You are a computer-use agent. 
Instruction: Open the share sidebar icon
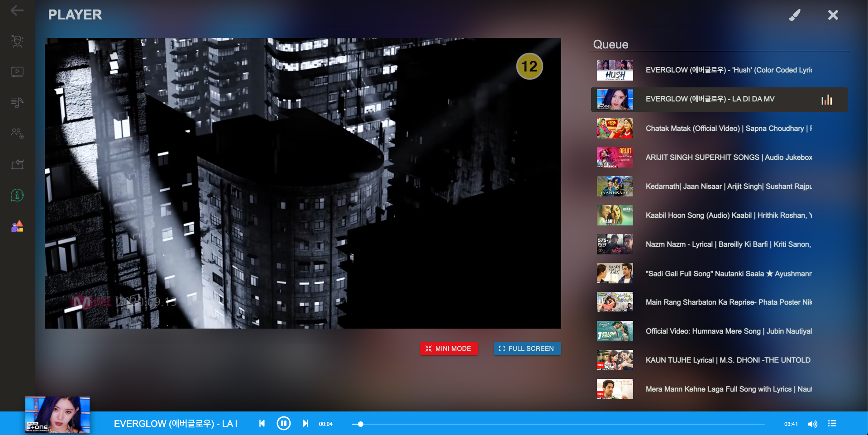[17, 164]
